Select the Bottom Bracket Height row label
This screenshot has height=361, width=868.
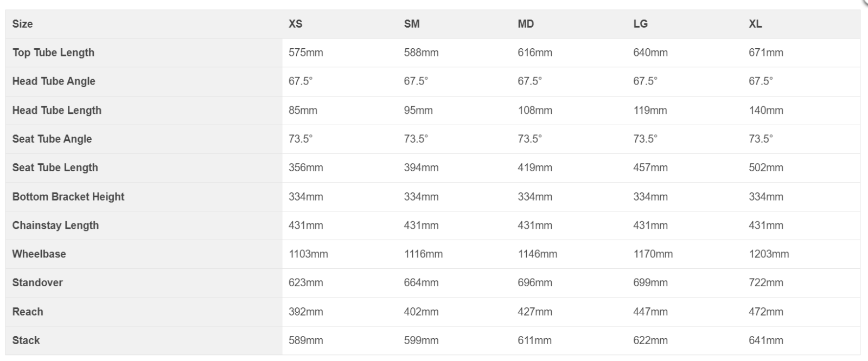coord(68,197)
